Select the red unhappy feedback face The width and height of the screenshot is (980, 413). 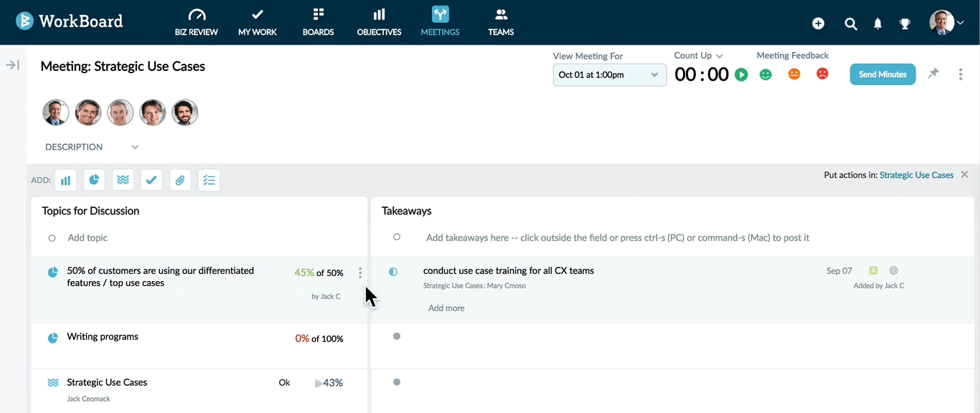822,74
